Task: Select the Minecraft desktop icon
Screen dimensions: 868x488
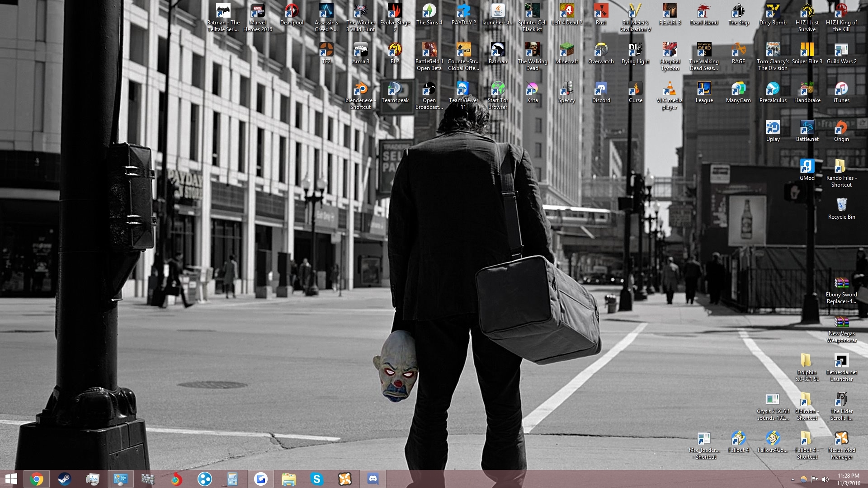Action: pyautogui.click(x=566, y=54)
